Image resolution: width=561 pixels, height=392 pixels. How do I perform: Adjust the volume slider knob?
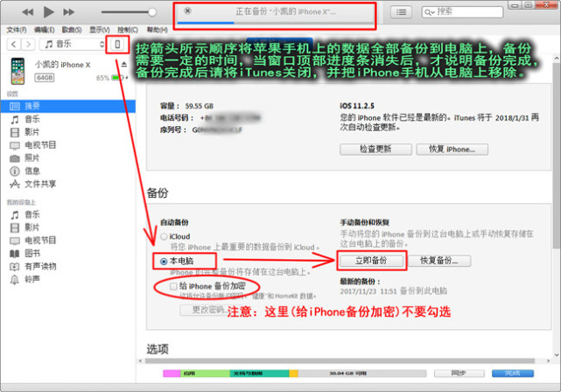[x=152, y=12]
